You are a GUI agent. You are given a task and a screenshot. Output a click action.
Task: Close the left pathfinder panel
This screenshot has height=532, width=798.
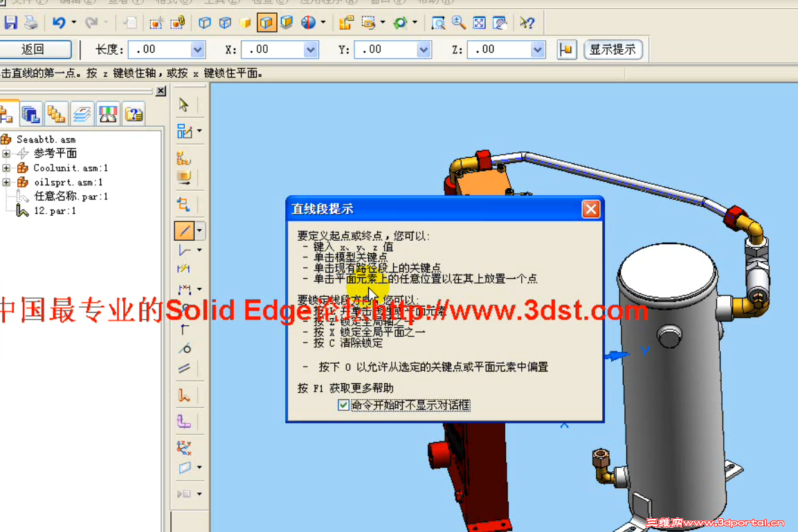[161, 91]
